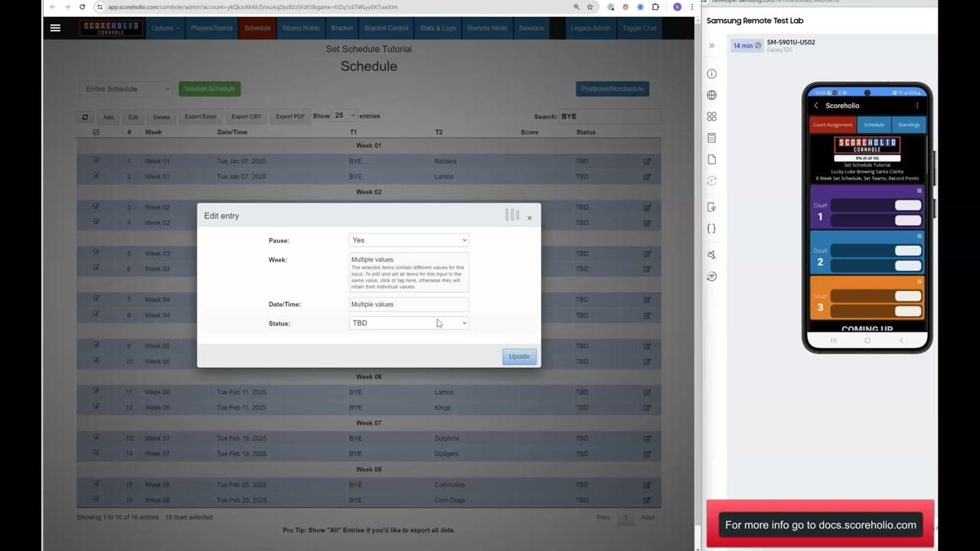The width and height of the screenshot is (980, 551).
Task: Click the Update button
Action: coord(519,357)
